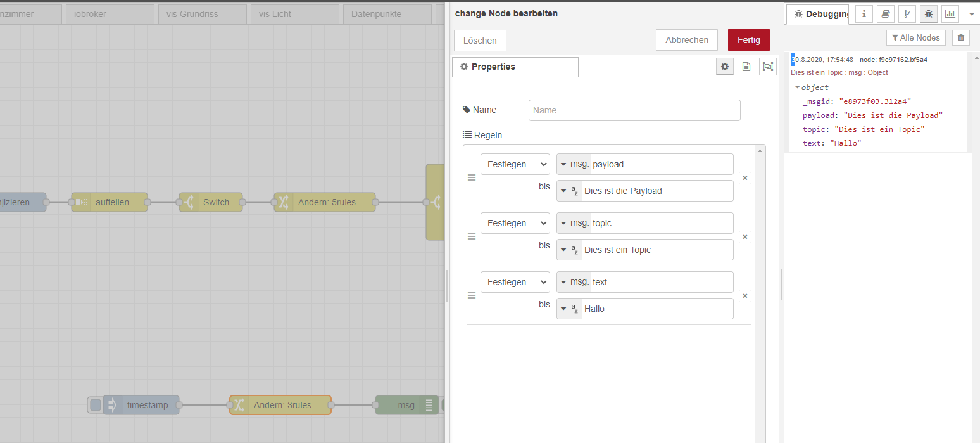Click the Name input field

634,110
